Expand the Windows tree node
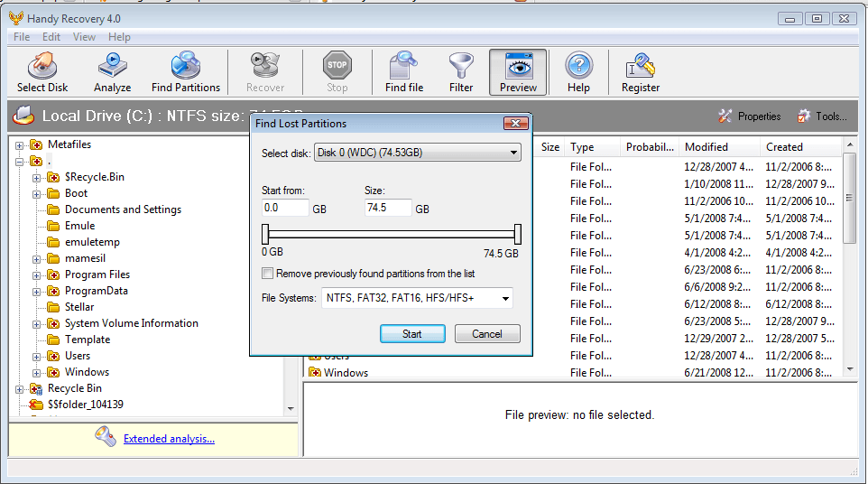 click(36, 373)
